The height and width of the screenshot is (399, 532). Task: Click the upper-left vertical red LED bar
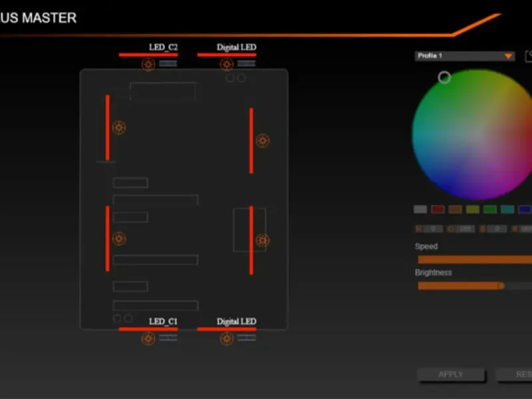pyautogui.click(x=108, y=128)
